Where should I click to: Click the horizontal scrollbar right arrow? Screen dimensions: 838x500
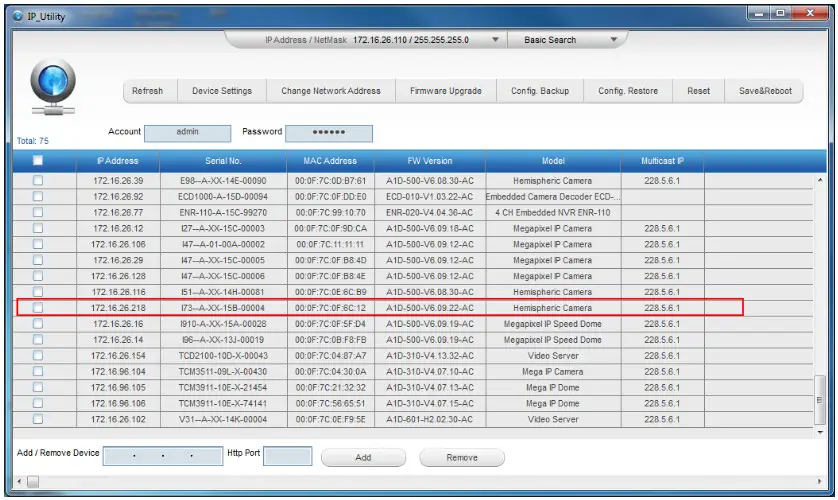820,481
